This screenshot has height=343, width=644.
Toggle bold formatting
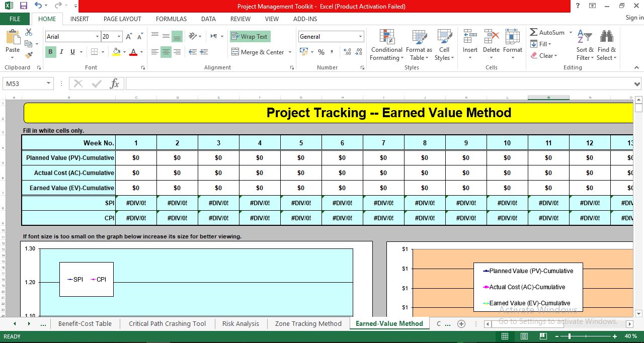[x=50, y=52]
